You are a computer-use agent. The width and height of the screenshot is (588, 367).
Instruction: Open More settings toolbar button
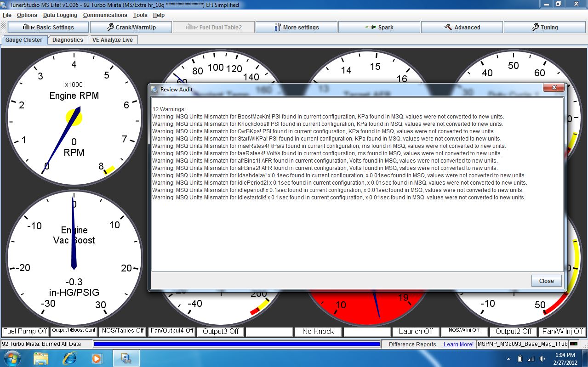pos(297,28)
